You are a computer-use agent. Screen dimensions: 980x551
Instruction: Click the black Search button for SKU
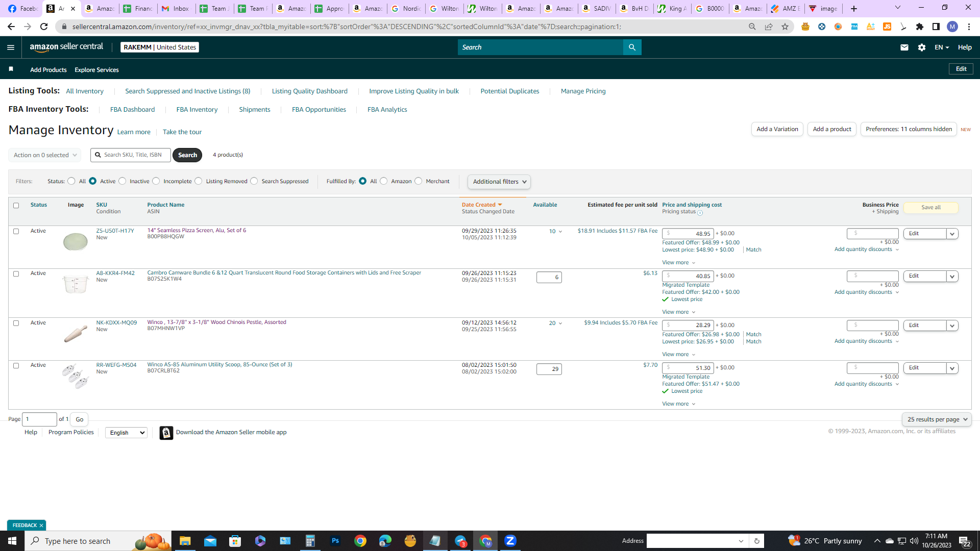pyautogui.click(x=187, y=155)
